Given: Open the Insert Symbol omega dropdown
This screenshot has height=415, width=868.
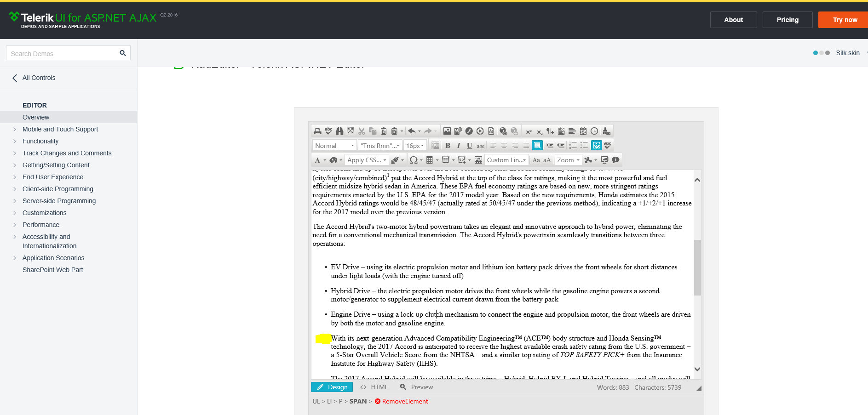Looking at the screenshot, I should point(416,160).
